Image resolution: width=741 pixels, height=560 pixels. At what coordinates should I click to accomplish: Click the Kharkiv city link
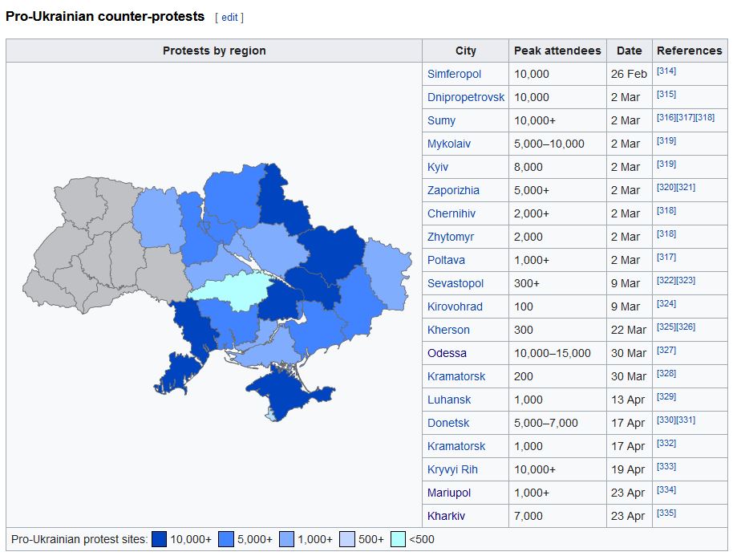click(x=446, y=516)
